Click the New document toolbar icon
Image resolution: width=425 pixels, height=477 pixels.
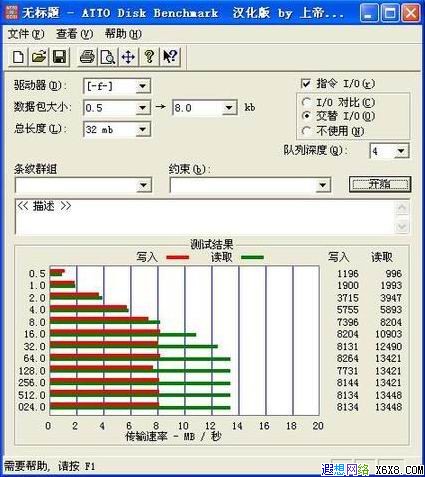point(19,57)
